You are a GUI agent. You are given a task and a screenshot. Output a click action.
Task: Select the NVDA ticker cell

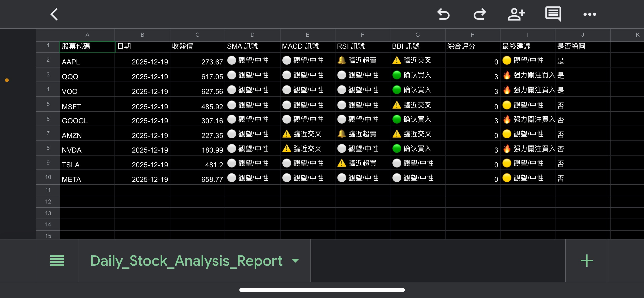click(x=87, y=148)
